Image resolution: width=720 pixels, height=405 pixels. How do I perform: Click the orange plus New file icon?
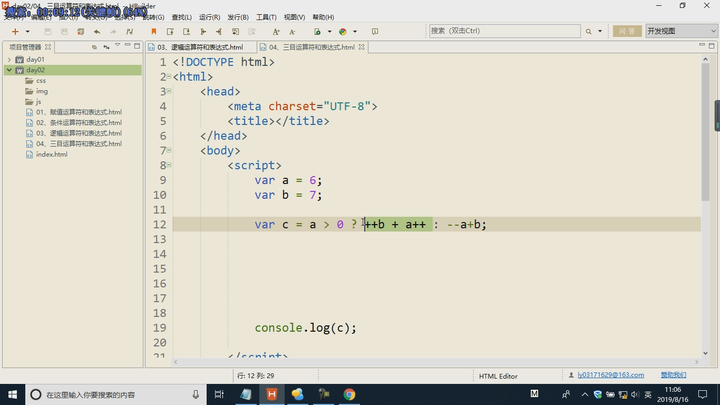15,31
